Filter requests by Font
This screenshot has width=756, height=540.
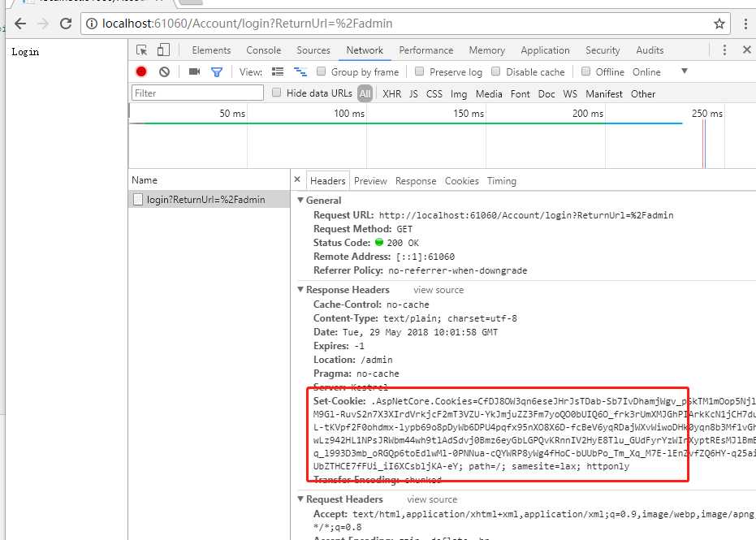(x=521, y=93)
